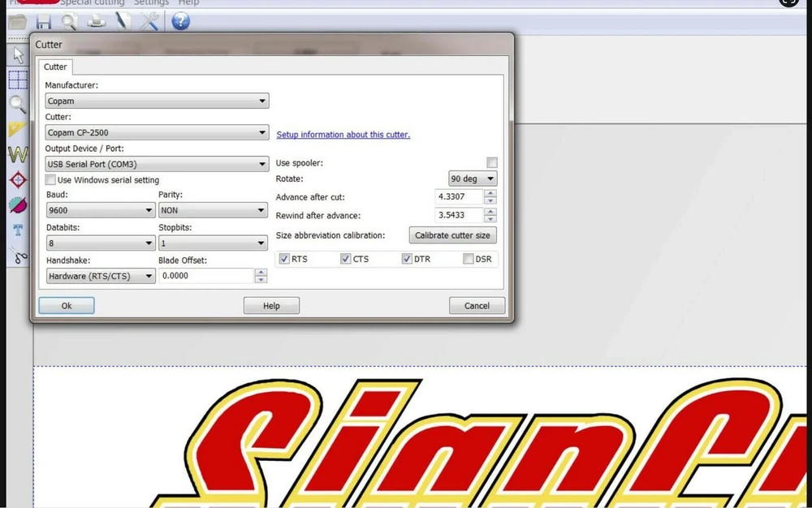The height and width of the screenshot is (508, 812).
Task: Click the Ok button
Action: (67, 306)
